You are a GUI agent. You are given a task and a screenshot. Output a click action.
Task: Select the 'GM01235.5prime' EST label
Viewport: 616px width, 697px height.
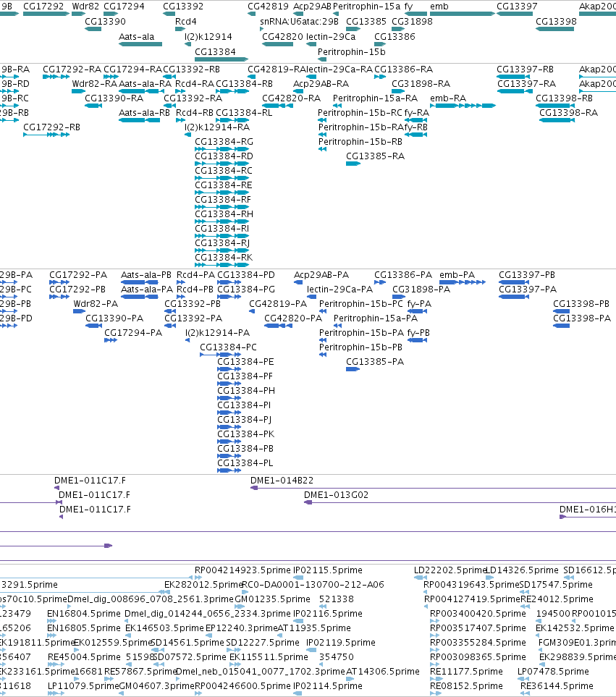272,599
